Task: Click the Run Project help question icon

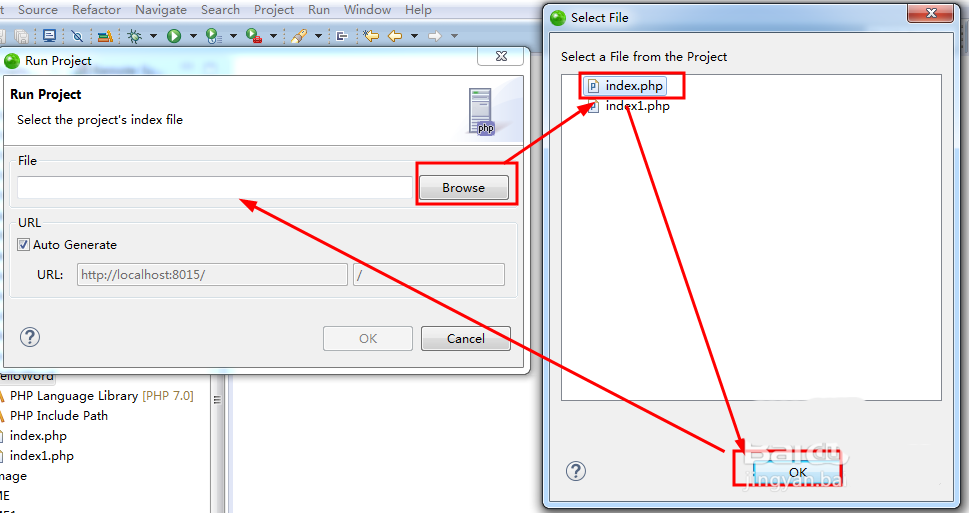Action: point(30,337)
